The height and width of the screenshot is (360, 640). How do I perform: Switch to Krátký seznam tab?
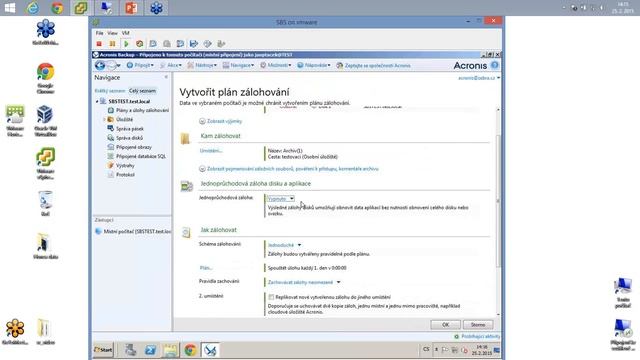point(110,91)
